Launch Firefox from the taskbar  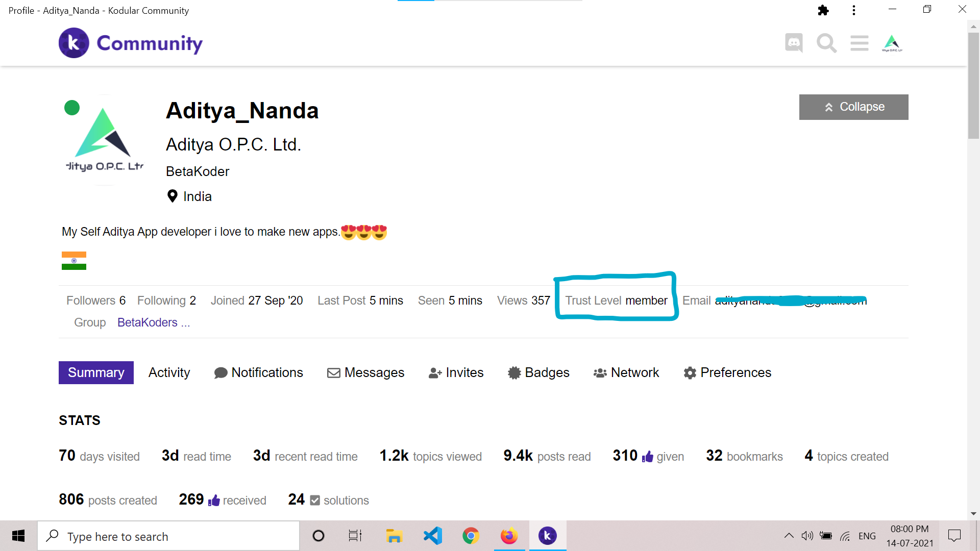click(x=509, y=536)
